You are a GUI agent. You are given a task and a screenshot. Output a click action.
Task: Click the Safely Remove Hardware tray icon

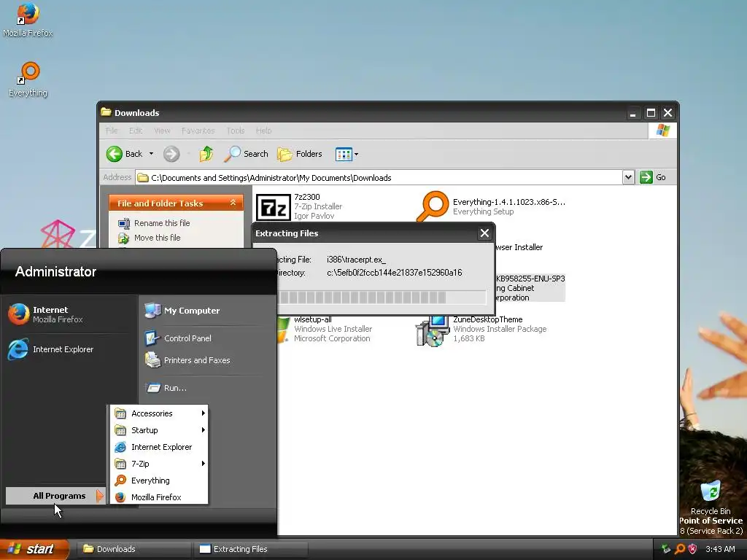point(665,549)
